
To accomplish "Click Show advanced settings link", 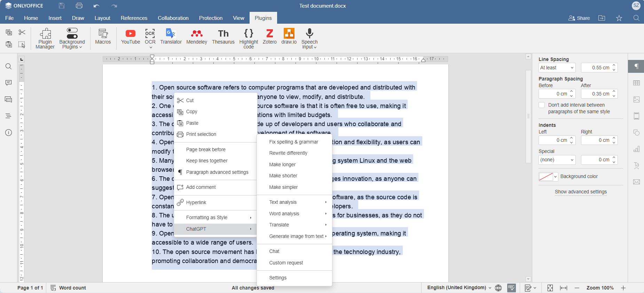I will (x=581, y=192).
